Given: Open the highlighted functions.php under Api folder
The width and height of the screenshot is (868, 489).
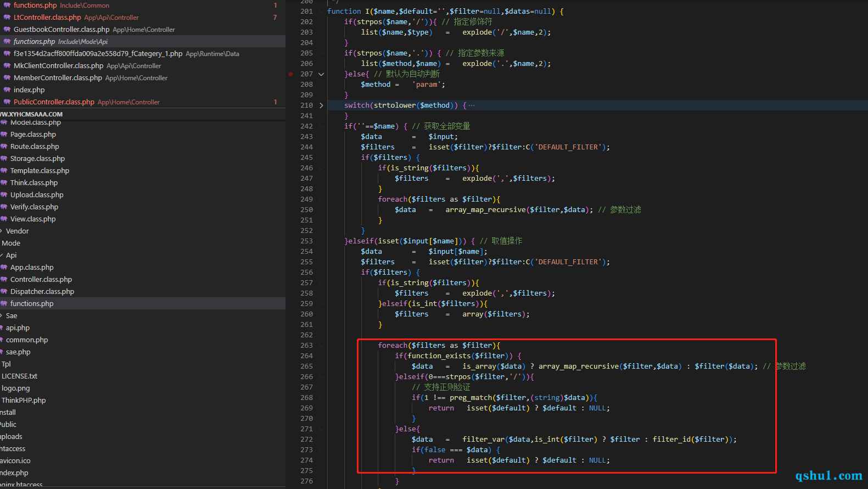Looking at the screenshot, I should point(143,303).
